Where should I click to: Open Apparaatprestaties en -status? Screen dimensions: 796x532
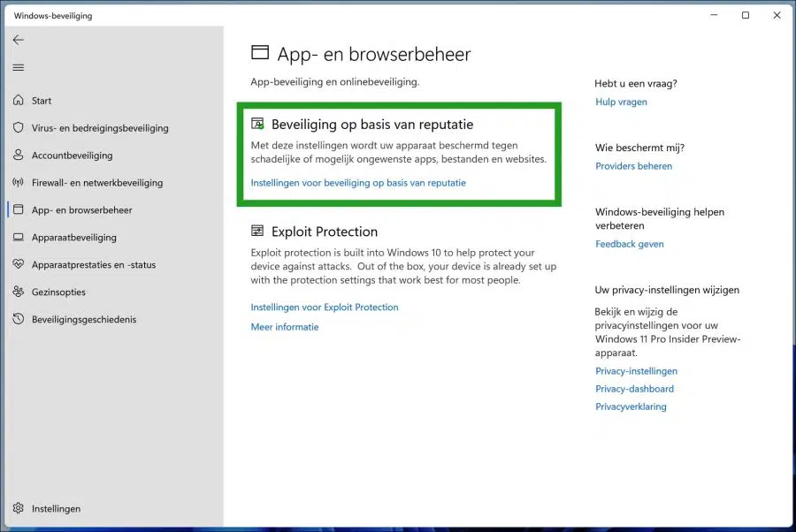(x=94, y=265)
